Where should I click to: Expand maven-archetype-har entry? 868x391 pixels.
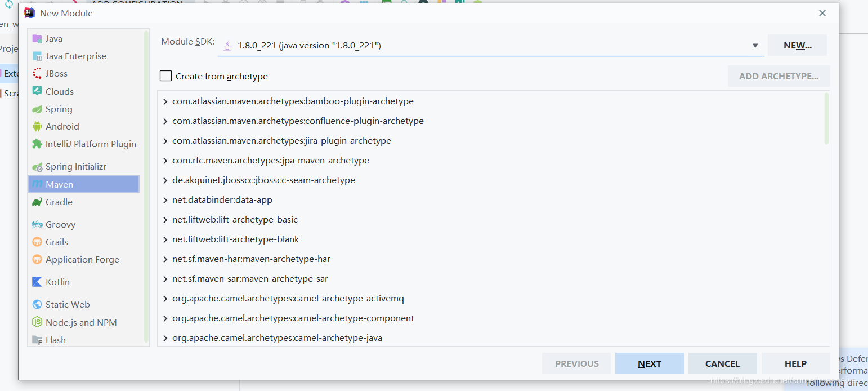165,260
